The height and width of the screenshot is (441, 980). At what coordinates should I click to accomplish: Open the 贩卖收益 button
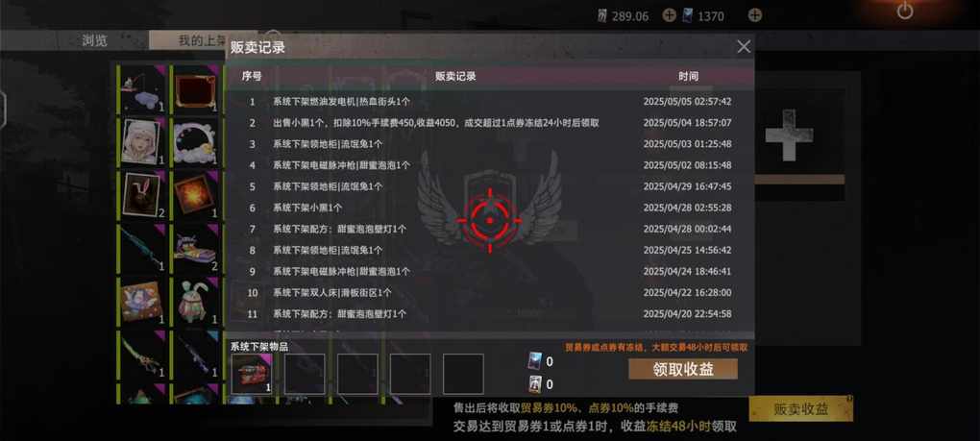point(800,409)
